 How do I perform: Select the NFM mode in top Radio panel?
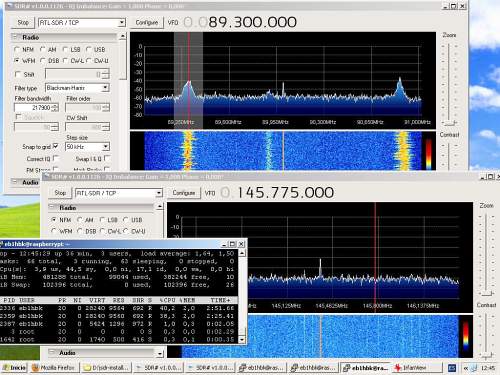click(17, 49)
